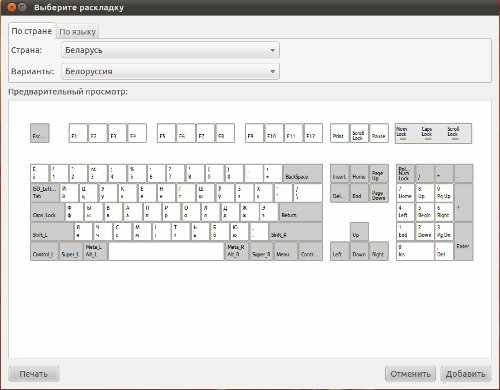This screenshot has width=500, height=390.
Task: Click the F12 key in keyboard preview
Action: pyautogui.click(x=313, y=133)
